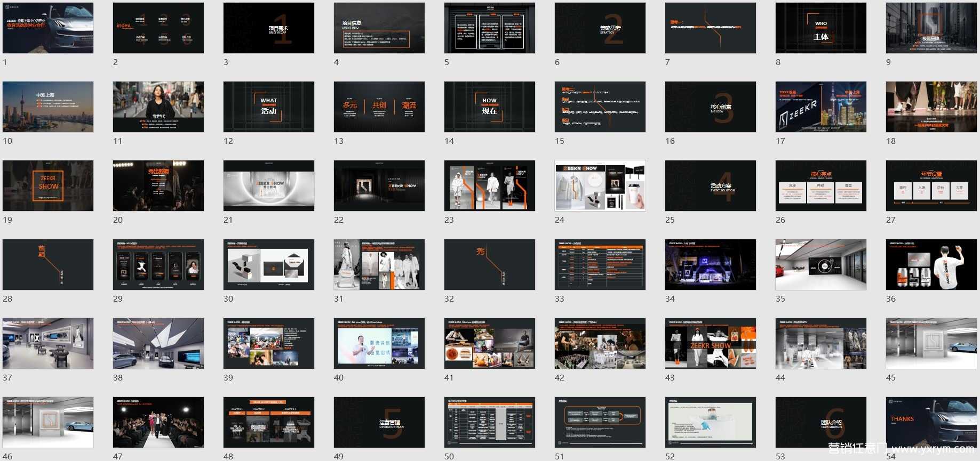Select slide 8 WHO 主体 thumbnail
Viewport: 980px width, 461px height.
tap(821, 28)
